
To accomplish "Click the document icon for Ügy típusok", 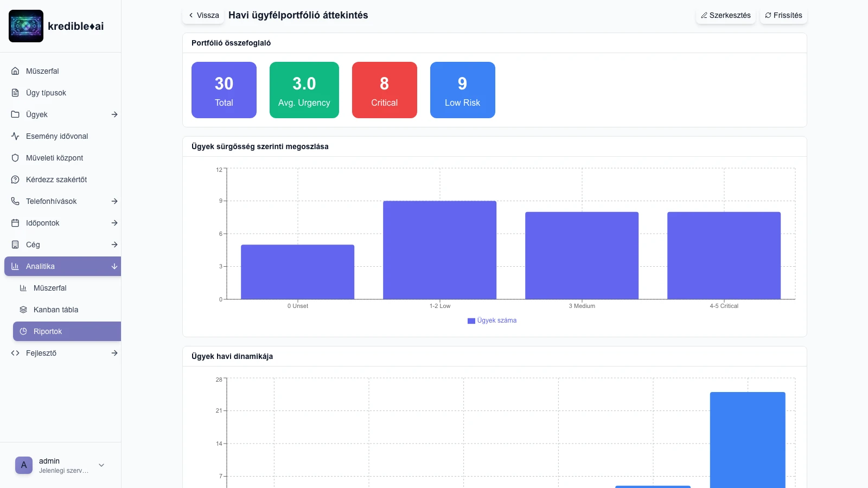I will [15, 93].
